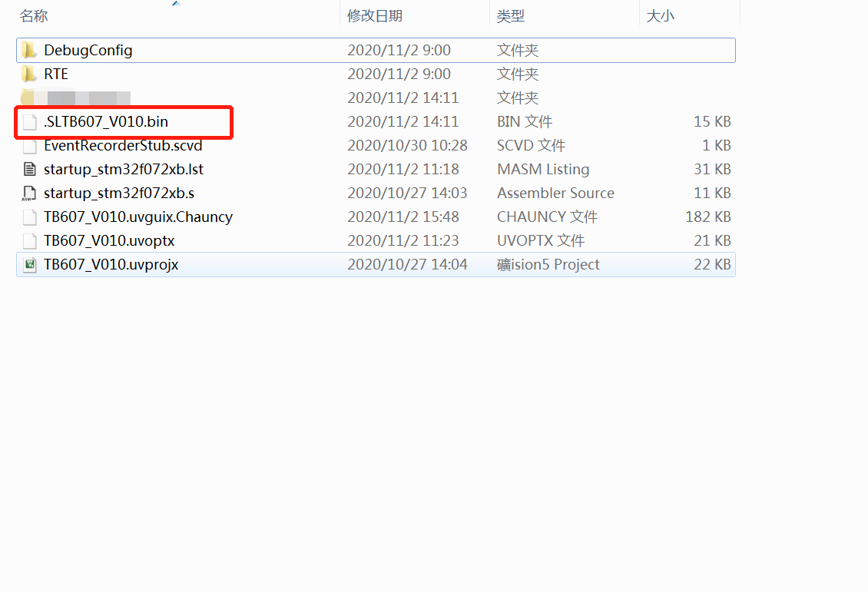
Task: Click the date 2020/10/27 14:04
Action: 407,264
